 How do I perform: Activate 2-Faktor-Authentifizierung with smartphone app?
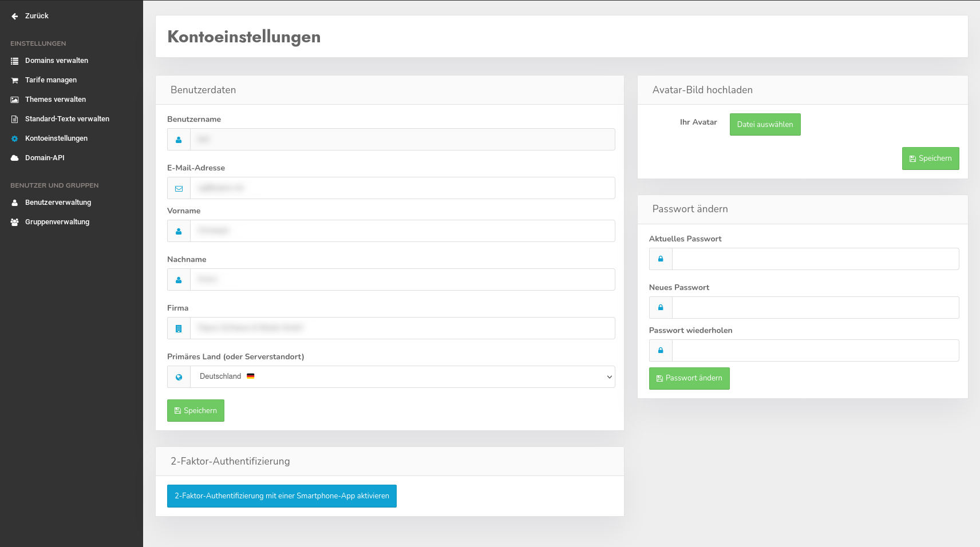click(282, 496)
